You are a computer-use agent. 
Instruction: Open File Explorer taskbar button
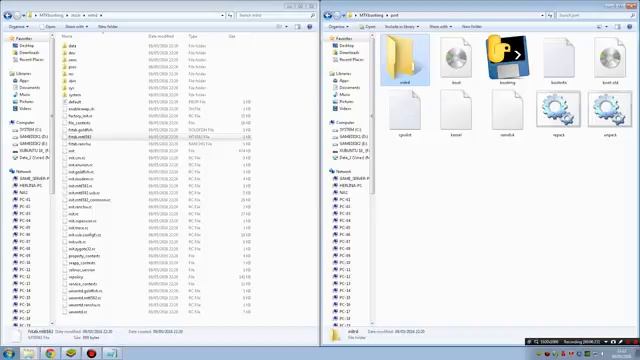click(x=29, y=353)
